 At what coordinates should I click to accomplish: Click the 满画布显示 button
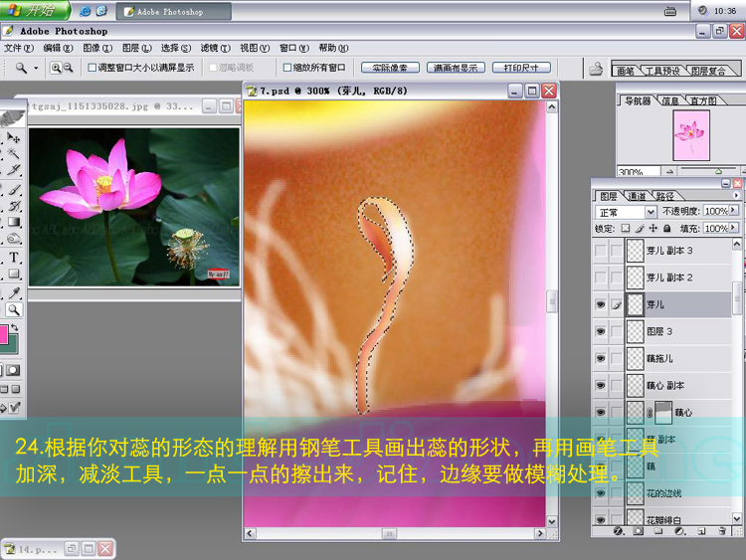pyautogui.click(x=456, y=68)
